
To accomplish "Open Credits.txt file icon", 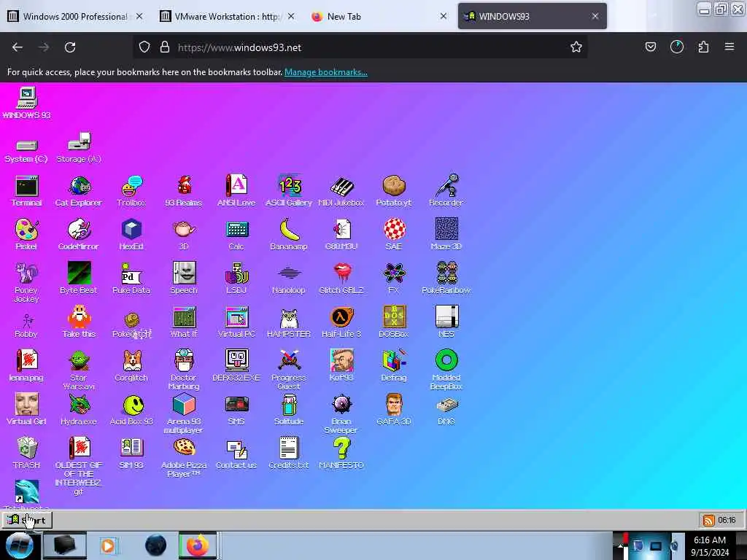I will [289, 454].
